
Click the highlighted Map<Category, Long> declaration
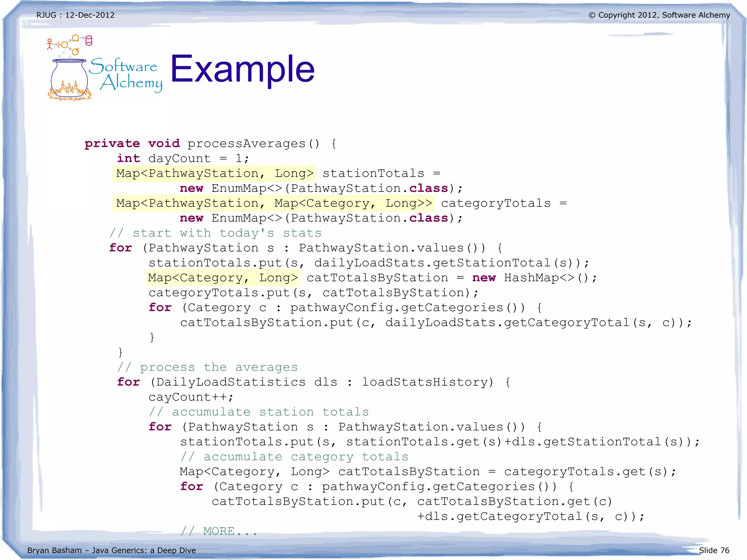click(222, 278)
